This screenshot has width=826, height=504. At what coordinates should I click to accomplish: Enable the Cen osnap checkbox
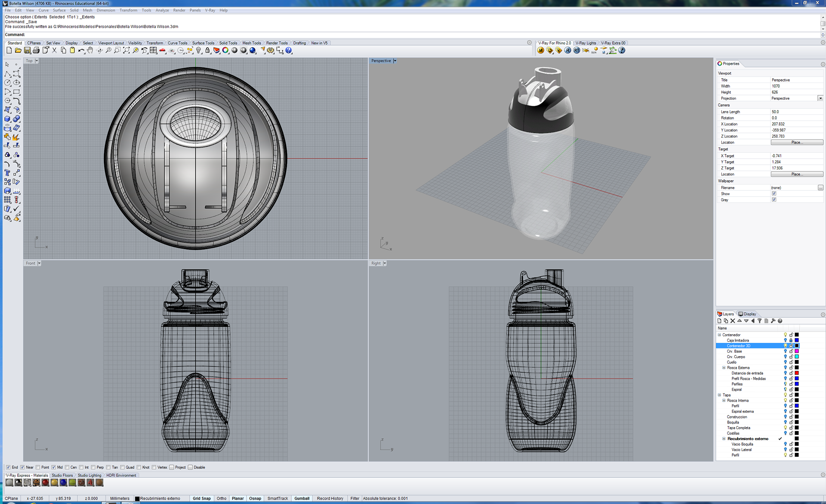67,467
